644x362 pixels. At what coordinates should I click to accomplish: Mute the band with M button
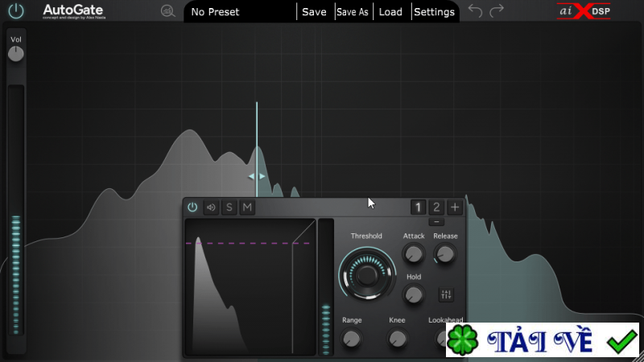pyautogui.click(x=247, y=208)
